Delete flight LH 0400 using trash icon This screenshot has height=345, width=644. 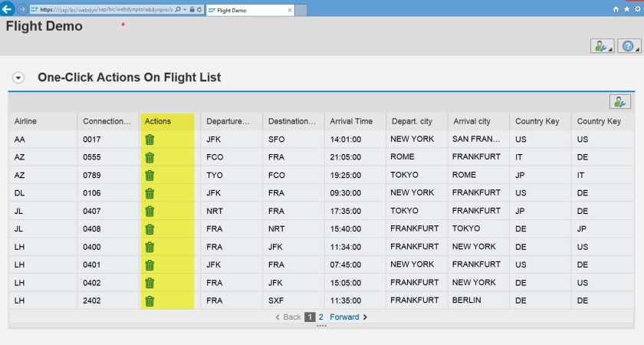coord(149,247)
